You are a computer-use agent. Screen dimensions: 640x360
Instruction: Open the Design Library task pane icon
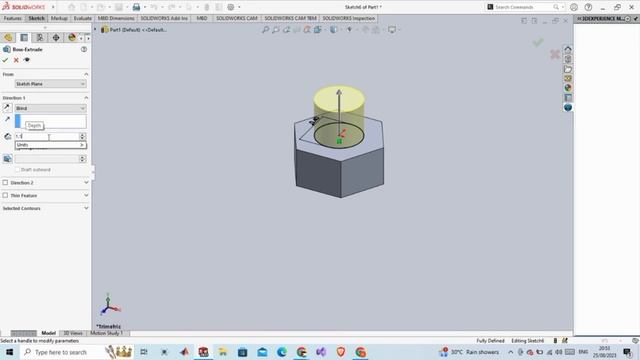568,59
